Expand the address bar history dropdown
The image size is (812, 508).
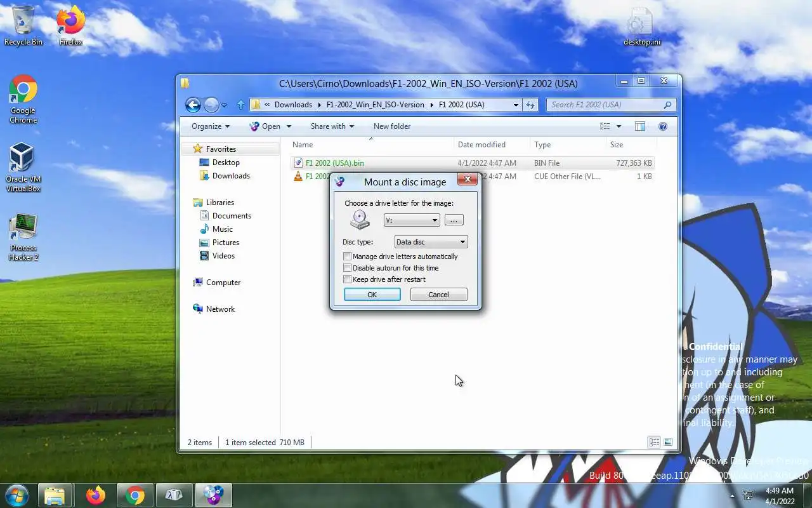(516, 105)
